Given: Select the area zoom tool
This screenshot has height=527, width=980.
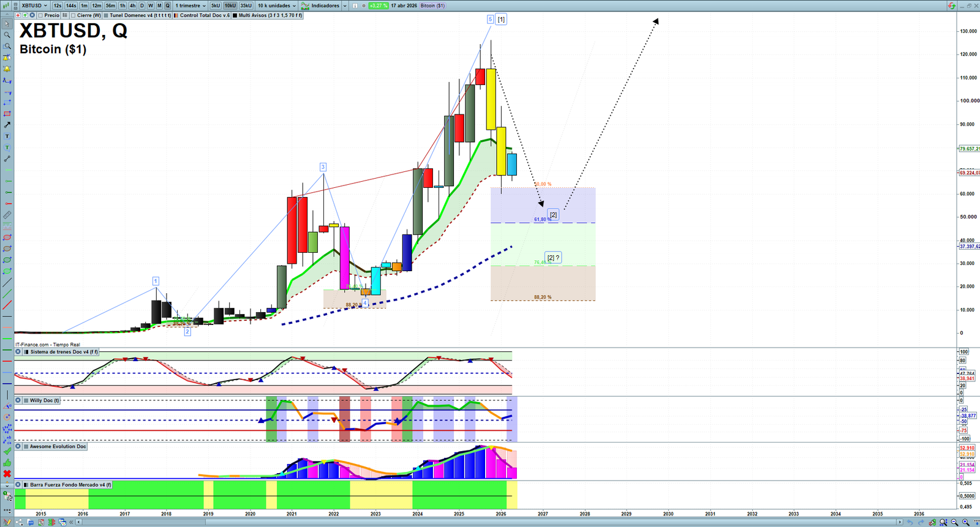Looking at the screenshot, I should point(7,47).
